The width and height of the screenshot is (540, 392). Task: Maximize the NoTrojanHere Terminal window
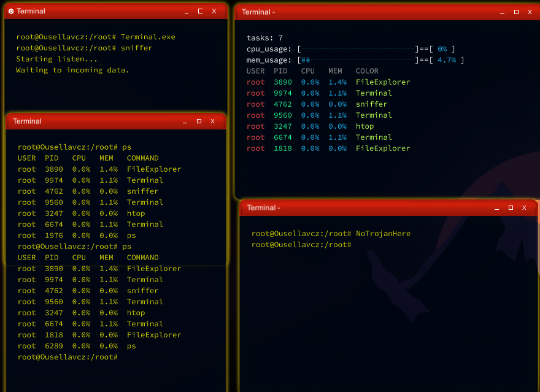pyautogui.click(x=511, y=207)
